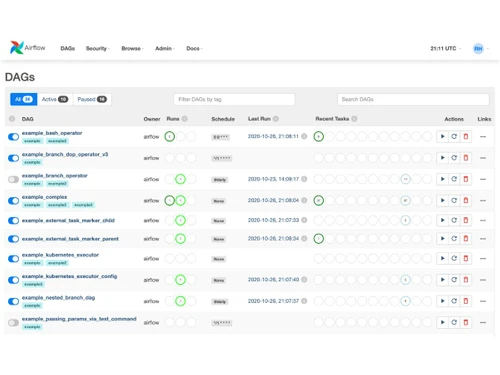Select the Paused DAGs filter tab
This screenshot has width=500, height=375.
92,99
